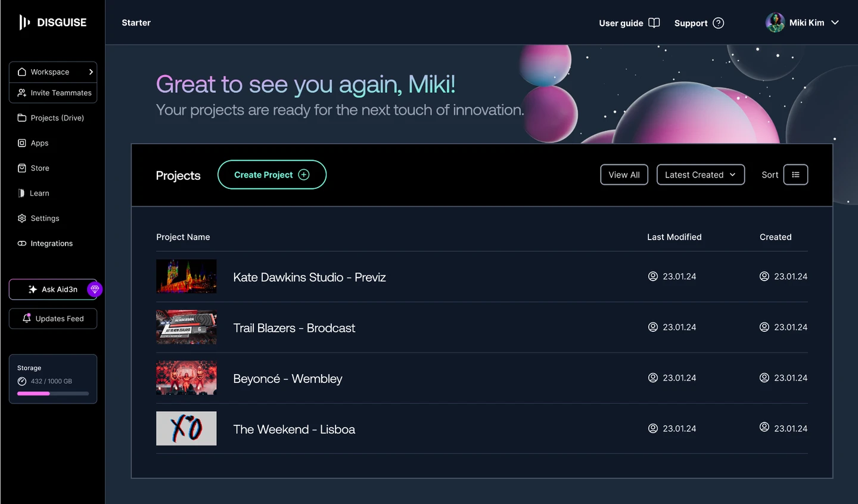Click the purple diamond premium badge
858x504 pixels.
95,290
